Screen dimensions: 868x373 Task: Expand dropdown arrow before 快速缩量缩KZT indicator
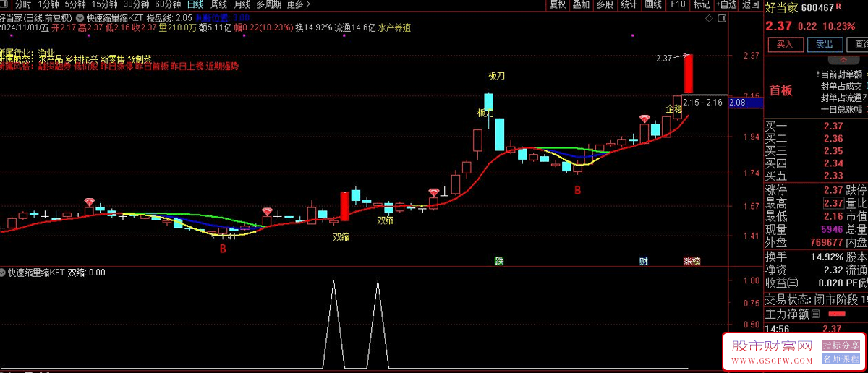79,17
